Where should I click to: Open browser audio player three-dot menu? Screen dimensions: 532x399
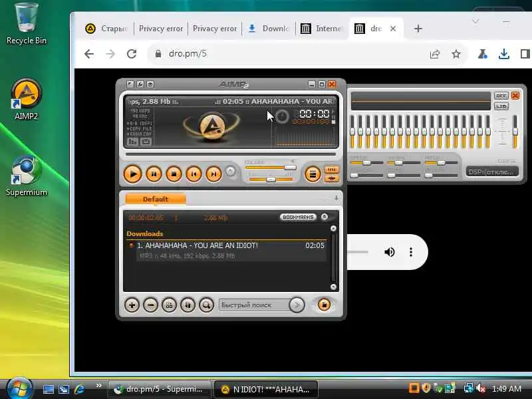(411, 252)
